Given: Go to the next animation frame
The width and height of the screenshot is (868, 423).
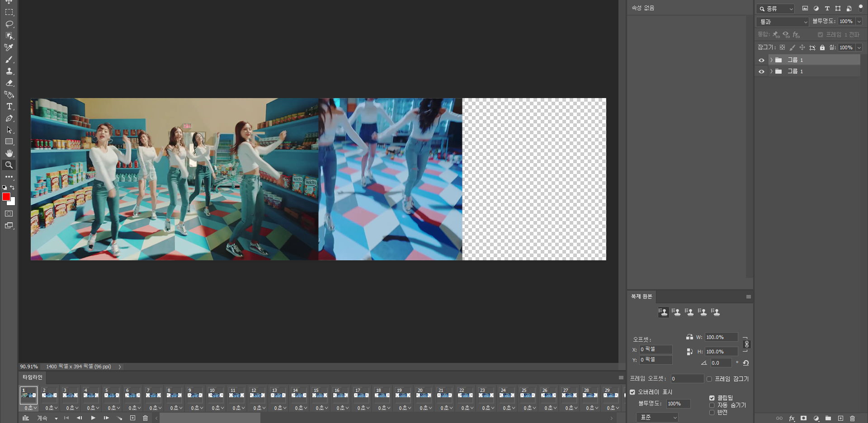Looking at the screenshot, I should coord(106,418).
